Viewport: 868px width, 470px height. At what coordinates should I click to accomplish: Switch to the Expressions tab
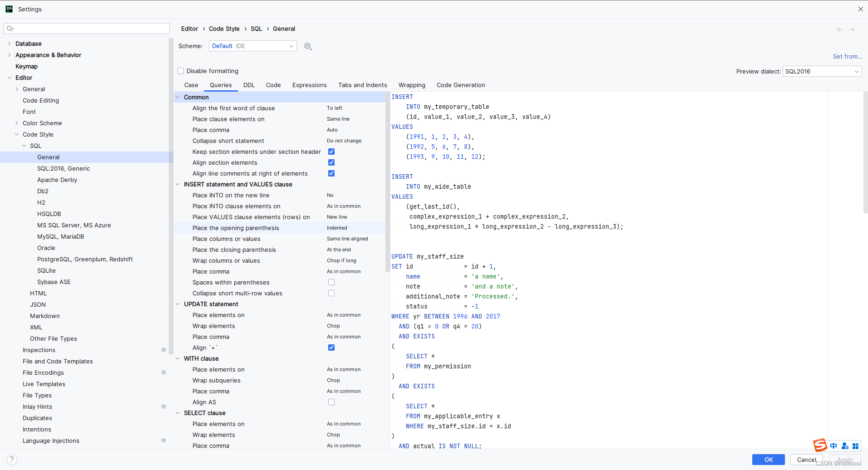[310, 85]
